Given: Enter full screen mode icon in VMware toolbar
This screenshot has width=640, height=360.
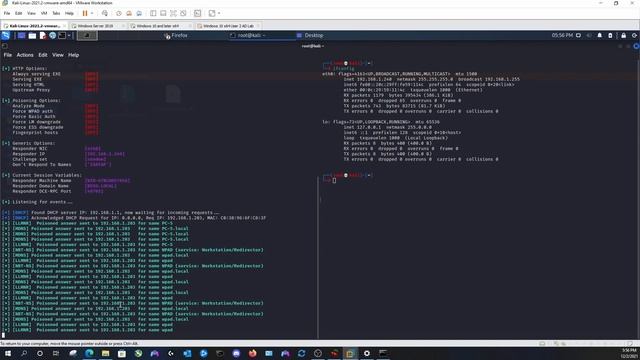Looking at the screenshot, I should (x=173, y=13).
